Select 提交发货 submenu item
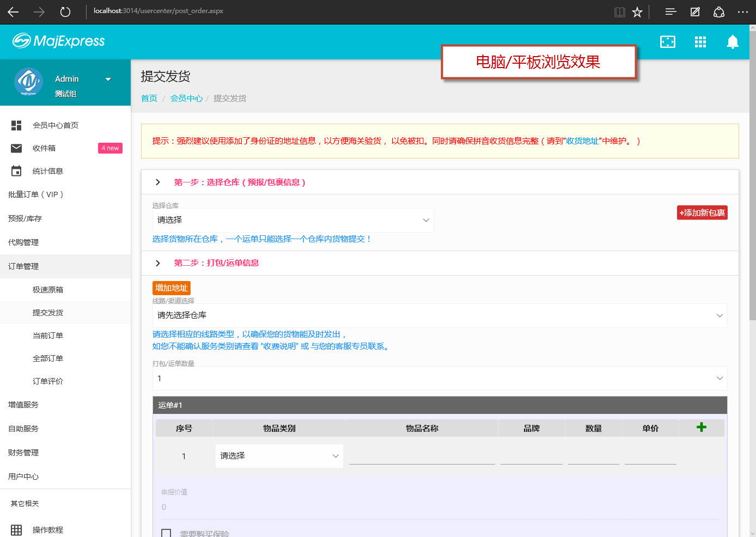The image size is (756, 537). [x=65, y=313]
